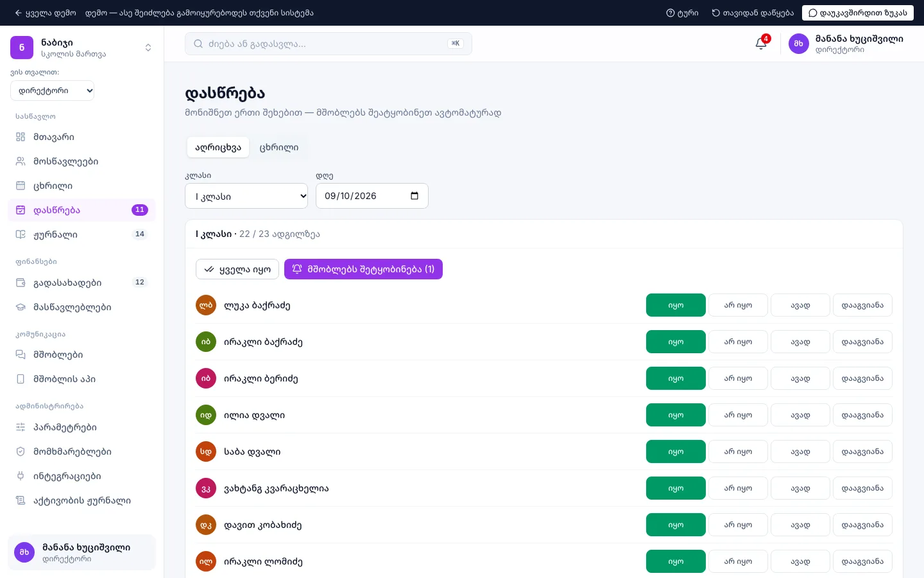
Task: Click the ყველა იყო button
Action: pyautogui.click(x=237, y=269)
